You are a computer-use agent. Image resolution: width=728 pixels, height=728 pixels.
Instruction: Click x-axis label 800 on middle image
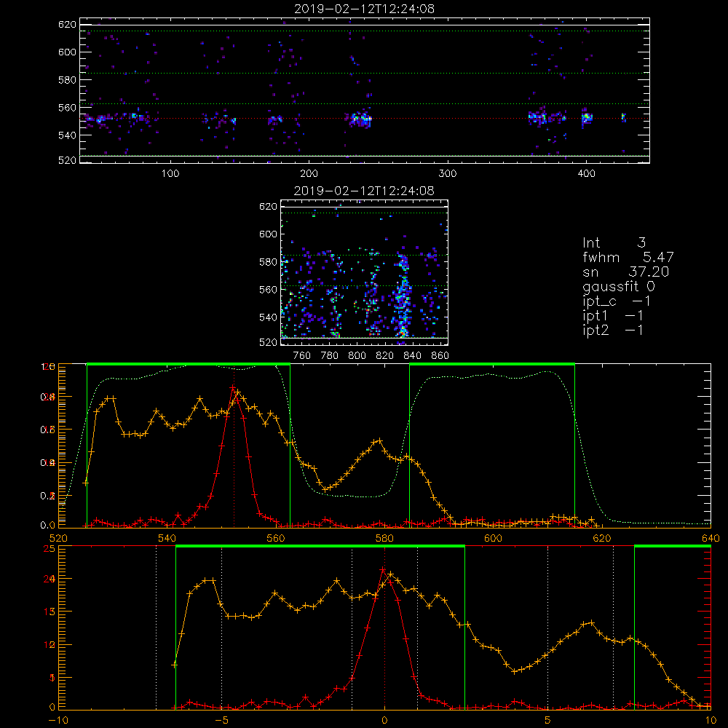point(357,356)
